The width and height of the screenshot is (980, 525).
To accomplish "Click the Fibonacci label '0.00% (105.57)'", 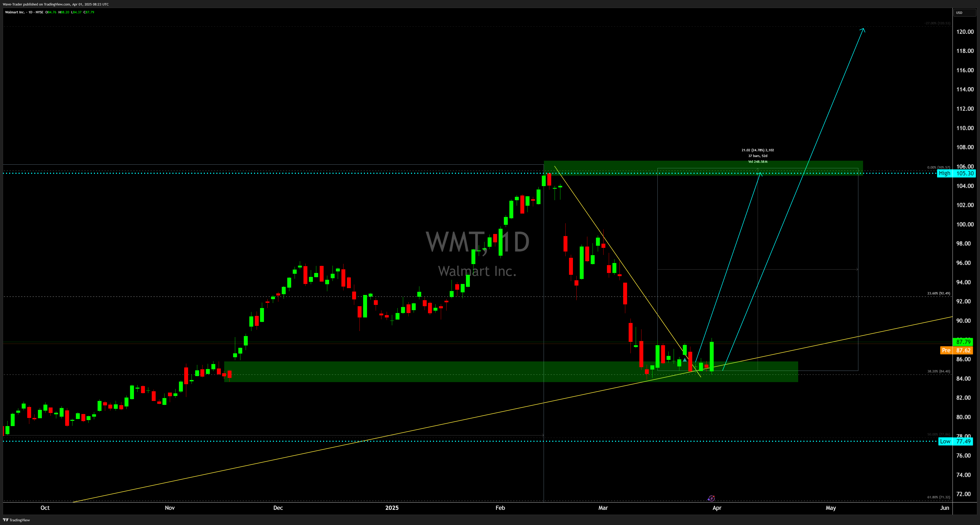I will tap(938, 167).
